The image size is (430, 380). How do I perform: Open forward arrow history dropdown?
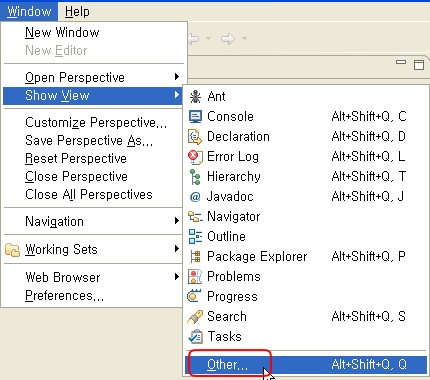click(244, 39)
